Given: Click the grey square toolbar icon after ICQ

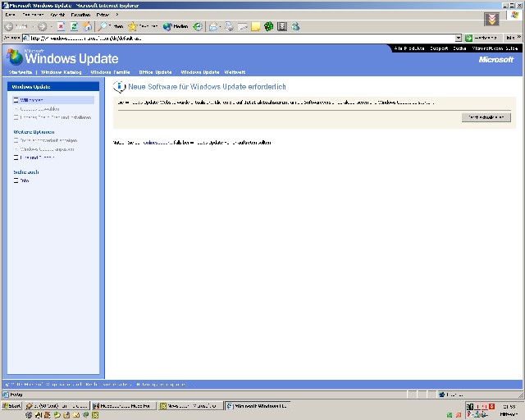Looking at the screenshot, I should point(282,26).
